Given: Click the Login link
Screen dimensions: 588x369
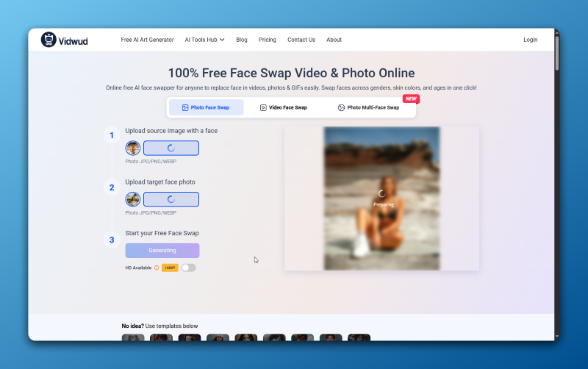Looking at the screenshot, I should [x=530, y=40].
